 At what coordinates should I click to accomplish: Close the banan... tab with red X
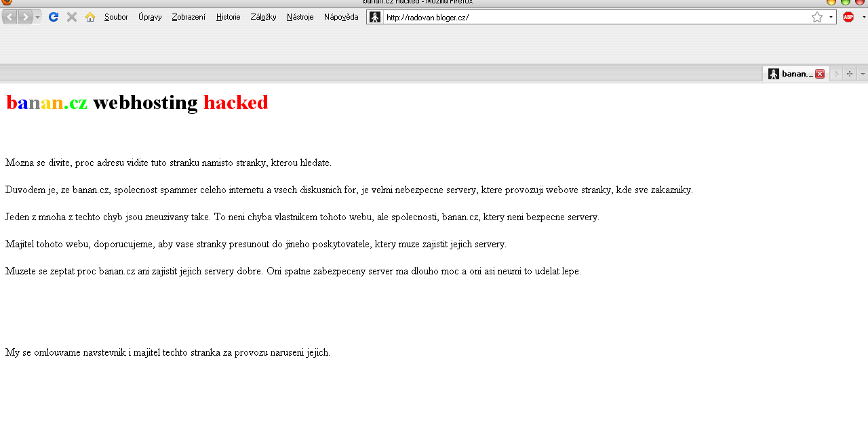(x=820, y=74)
